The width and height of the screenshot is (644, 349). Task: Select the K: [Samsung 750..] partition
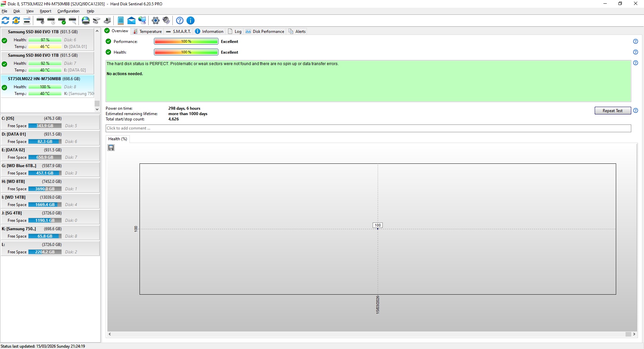point(50,233)
